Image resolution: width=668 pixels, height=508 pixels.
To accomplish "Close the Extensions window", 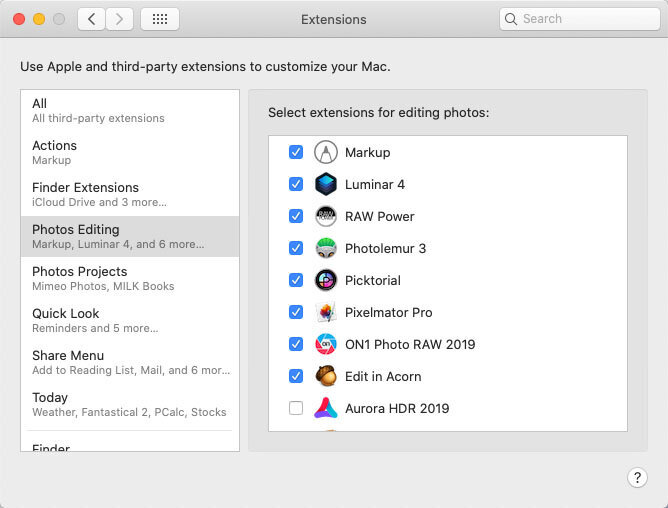I will 19,19.
